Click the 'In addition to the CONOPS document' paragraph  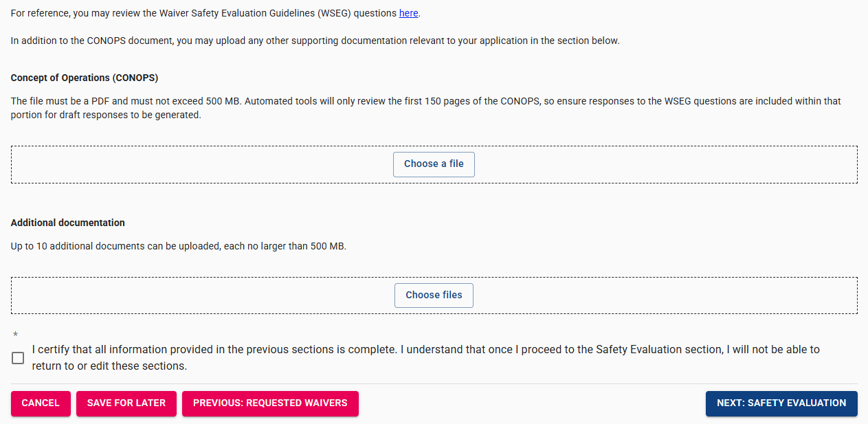point(315,41)
